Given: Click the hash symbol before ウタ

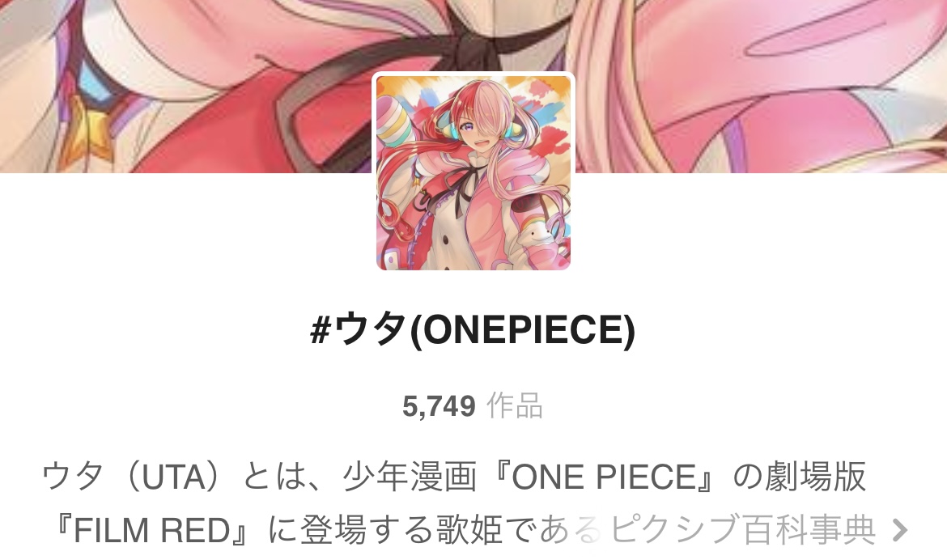Looking at the screenshot, I should click(321, 330).
